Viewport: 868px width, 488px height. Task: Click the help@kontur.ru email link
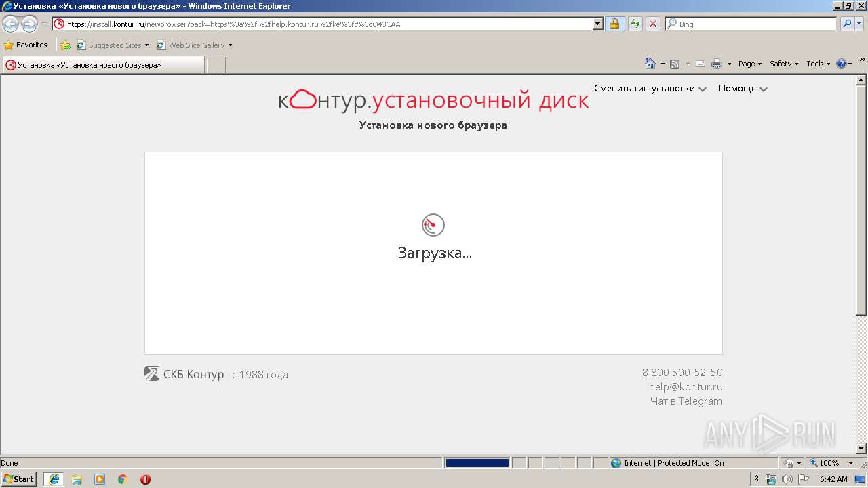click(x=686, y=387)
